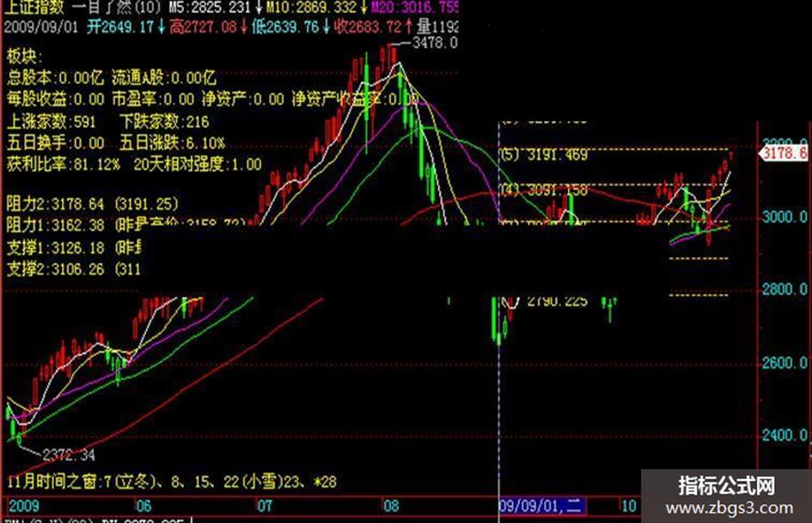The height and width of the screenshot is (523, 812).
Task: Click the M20:3016.75 moving average label
Action: (x=414, y=7)
